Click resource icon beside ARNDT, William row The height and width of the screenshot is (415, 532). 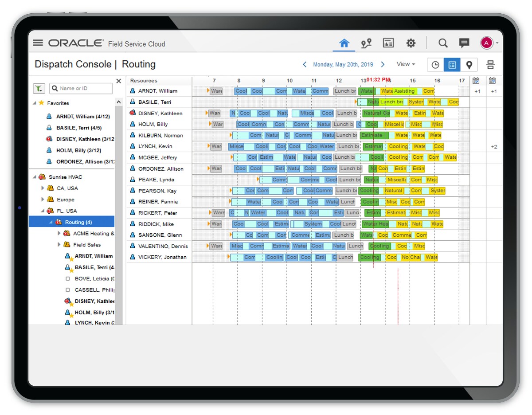(x=133, y=90)
